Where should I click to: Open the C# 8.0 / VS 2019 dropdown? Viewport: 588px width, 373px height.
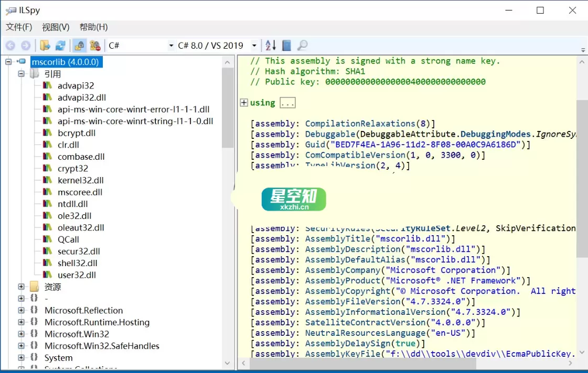click(254, 45)
